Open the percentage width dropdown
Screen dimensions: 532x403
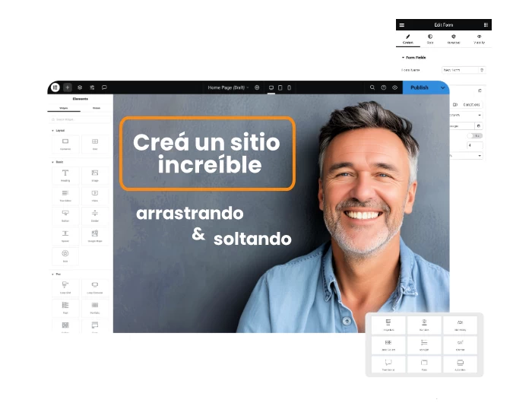[x=466, y=155]
